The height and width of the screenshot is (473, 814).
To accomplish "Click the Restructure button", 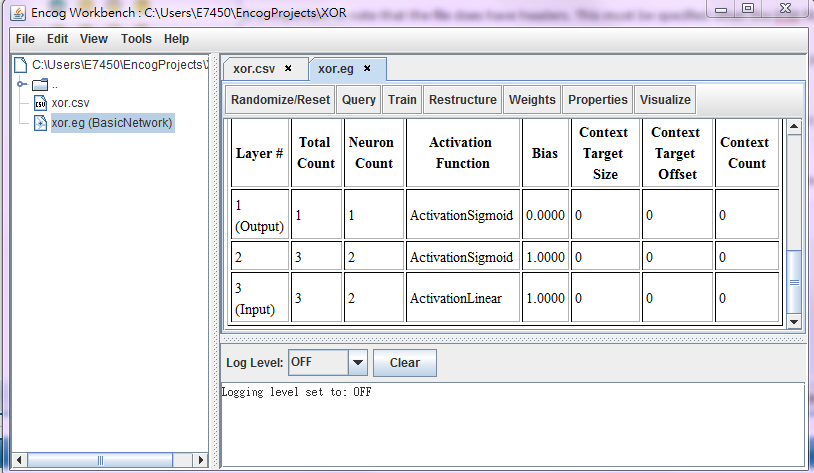I will 463,100.
